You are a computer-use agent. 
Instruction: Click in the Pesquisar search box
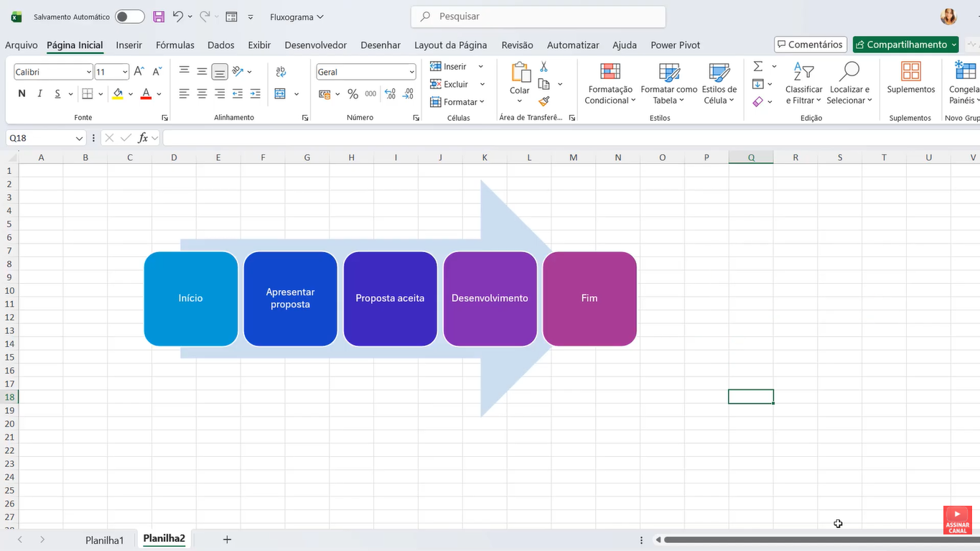[538, 16]
